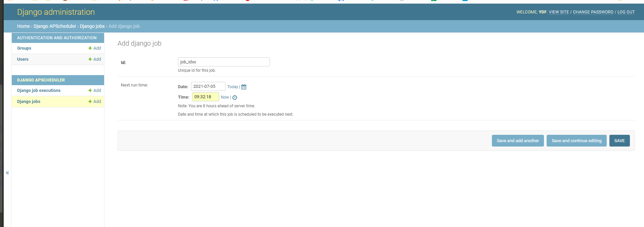
Task: Open Django APScheduler section header
Action: [x=41, y=80]
